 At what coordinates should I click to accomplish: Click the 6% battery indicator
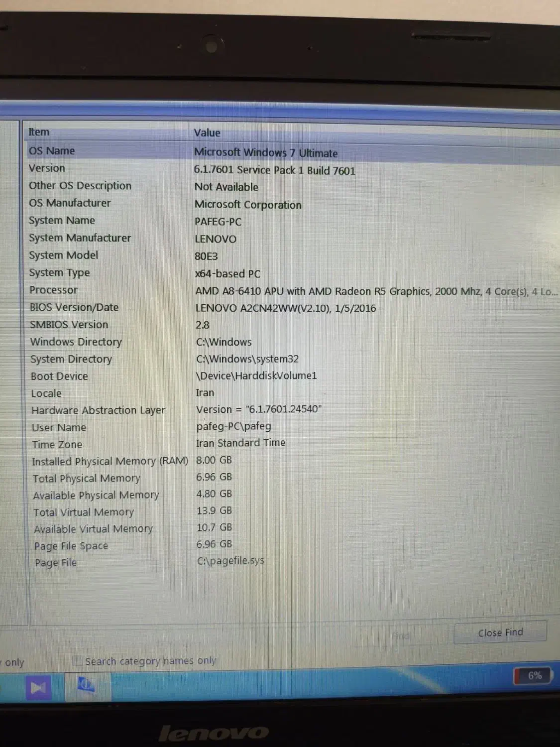[x=534, y=676]
